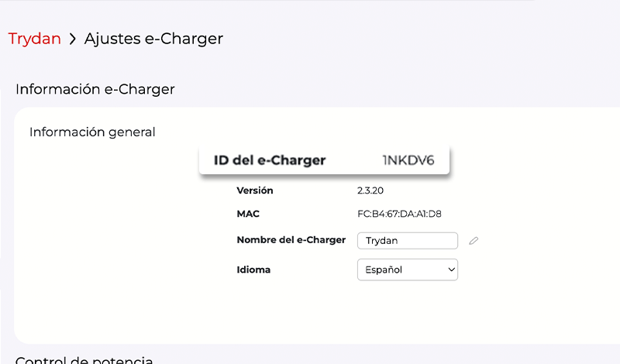Click the Información general card title
The width and height of the screenshot is (620, 364).
[92, 132]
